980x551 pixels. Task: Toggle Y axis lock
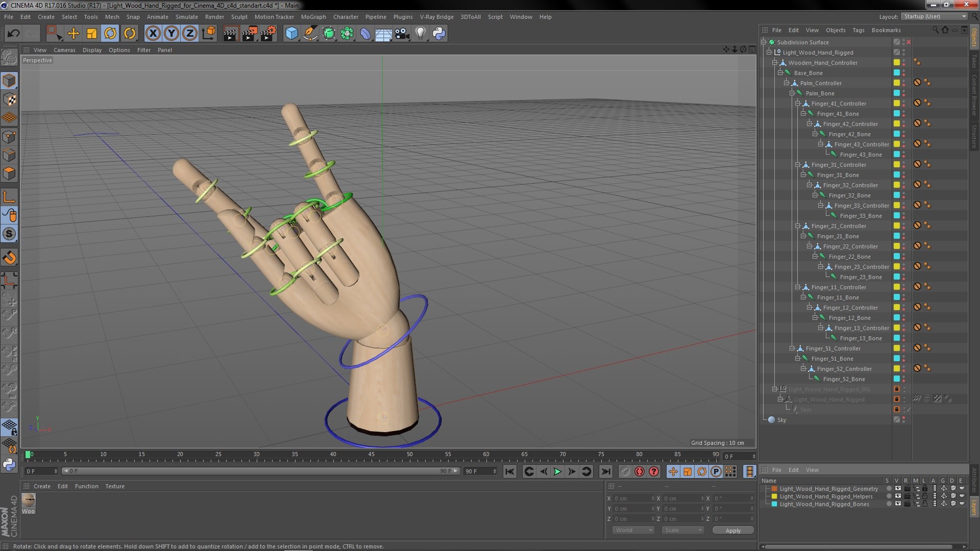pyautogui.click(x=171, y=34)
